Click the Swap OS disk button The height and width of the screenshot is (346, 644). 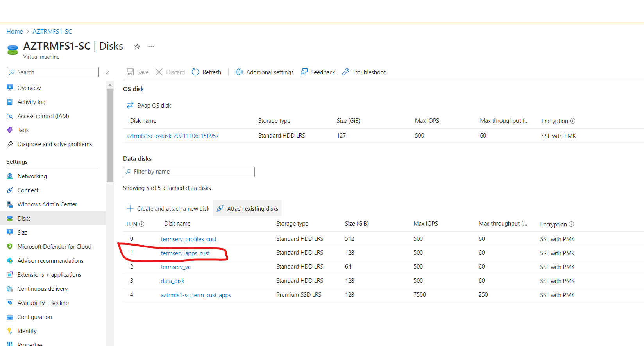(x=149, y=106)
